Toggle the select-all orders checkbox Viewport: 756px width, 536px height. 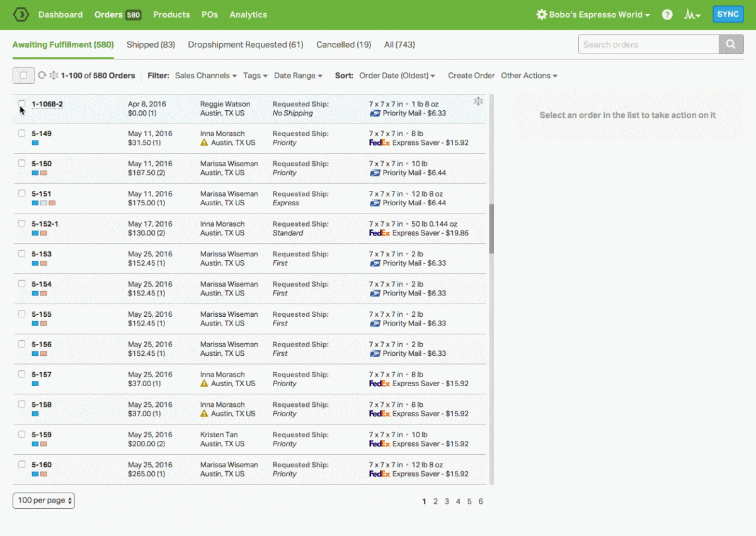click(x=23, y=76)
